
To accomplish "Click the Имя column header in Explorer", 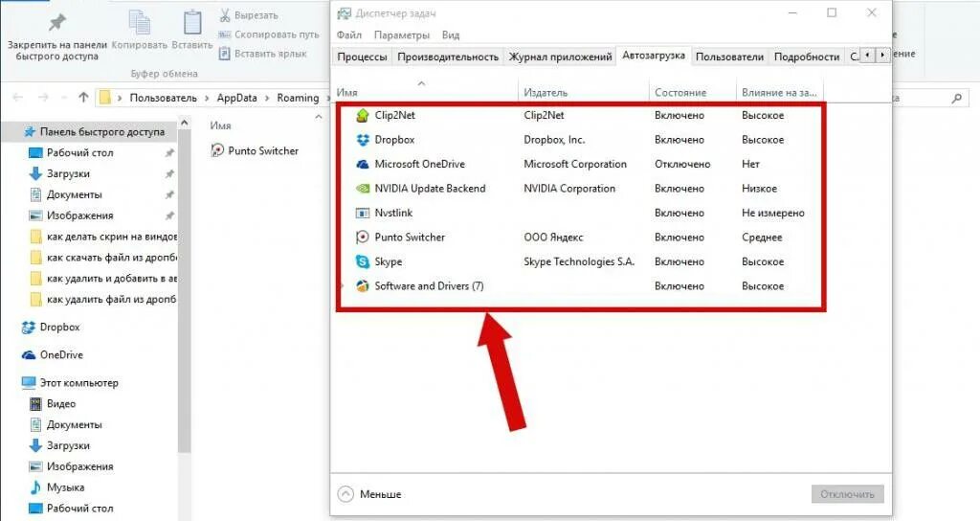I will tap(221, 125).
